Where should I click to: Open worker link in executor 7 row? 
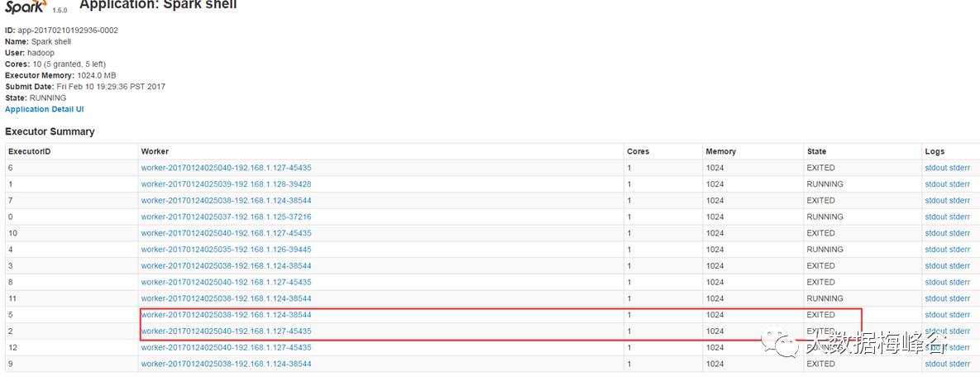tap(227, 201)
